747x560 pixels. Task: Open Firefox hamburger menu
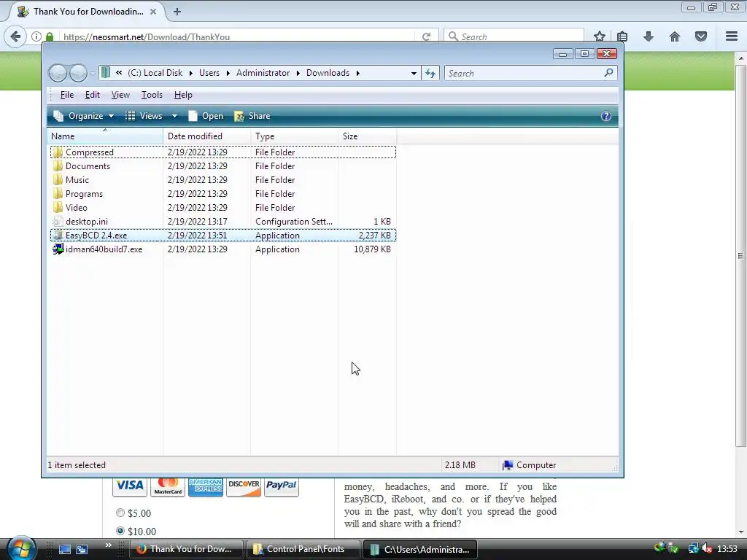pyautogui.click(x=732, y=36)
